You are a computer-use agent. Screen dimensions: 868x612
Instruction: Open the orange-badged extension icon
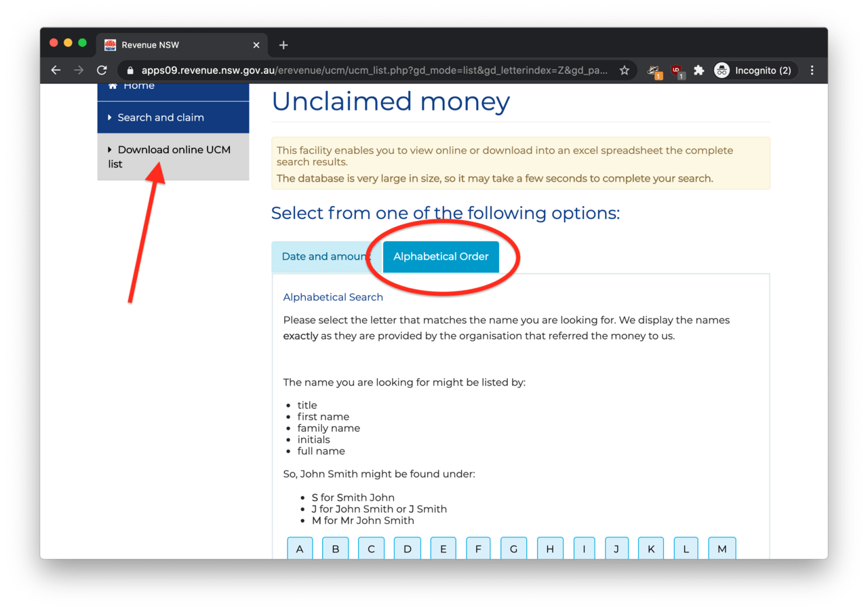pyautogui.click(x=654, y=70)
